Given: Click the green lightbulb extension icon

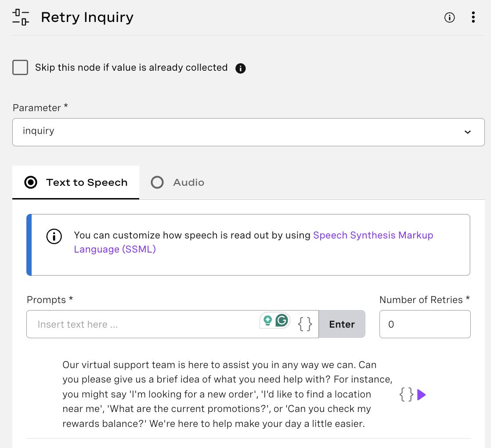Looking at the screenshot, I should tap(267, 321).
